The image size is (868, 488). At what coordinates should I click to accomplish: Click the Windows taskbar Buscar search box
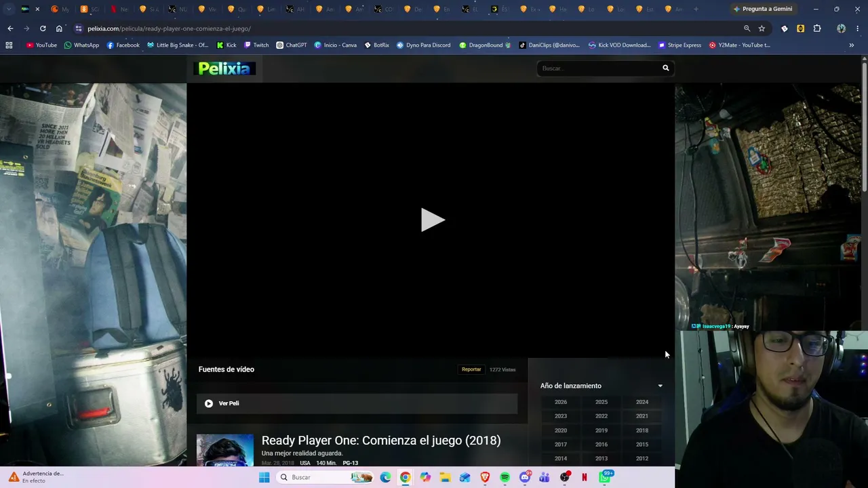pyautogui.click(x=325, y=477)
